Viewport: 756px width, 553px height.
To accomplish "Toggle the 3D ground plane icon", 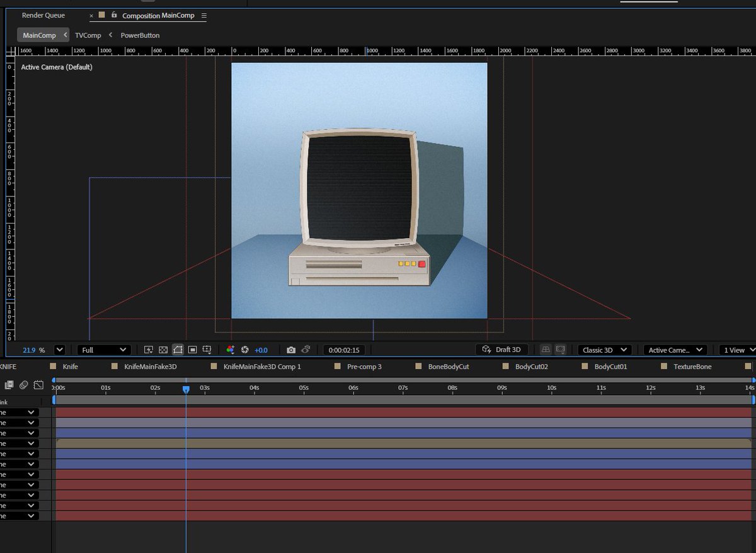I will click(x=546, y=350).
